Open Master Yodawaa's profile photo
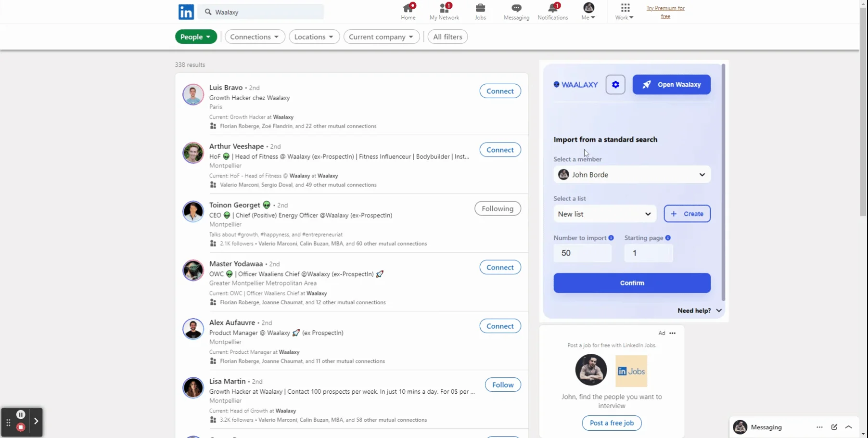868x438 pixels. pyautogui.click(x=193, y=271)
